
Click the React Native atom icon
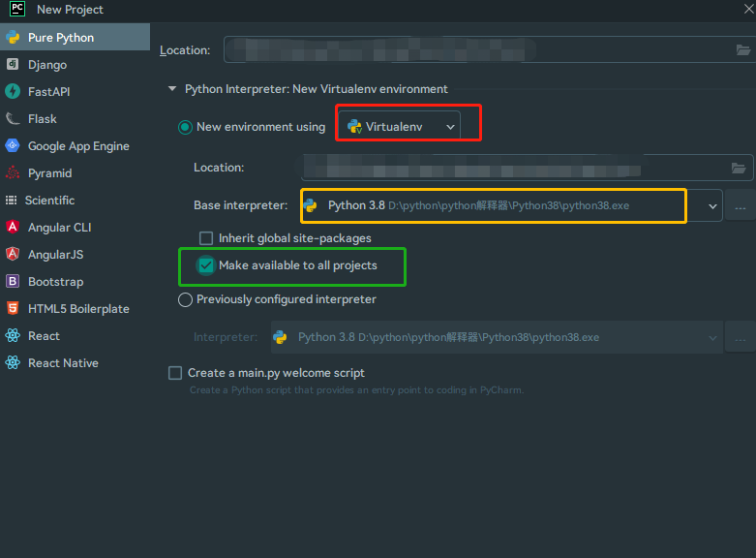click(x=13, y=362)
